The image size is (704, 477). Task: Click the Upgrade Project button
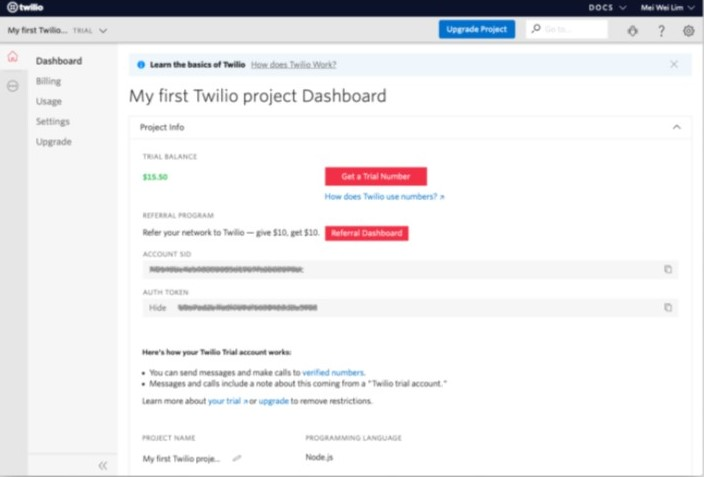click(477, 29)
